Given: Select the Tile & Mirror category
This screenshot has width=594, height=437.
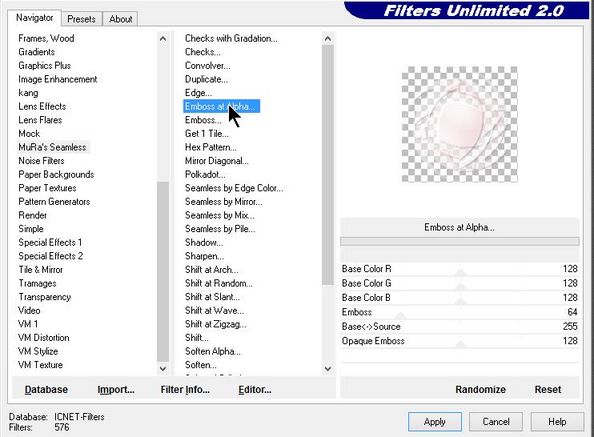Looking at the screenshot, I should pyautogui.click(x=41, y=270).
